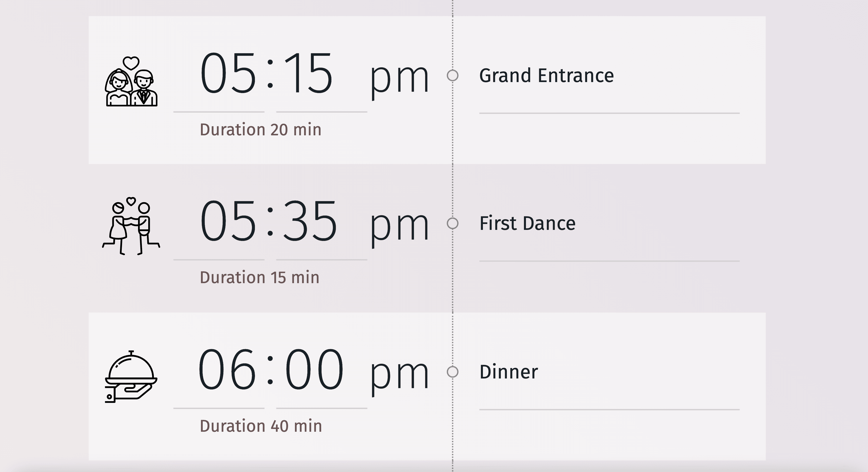Image resolution: width=868 pixels, height=472 pixels.
Task: Select the First Dance timeline marker
Action: [x=453, y=223]
